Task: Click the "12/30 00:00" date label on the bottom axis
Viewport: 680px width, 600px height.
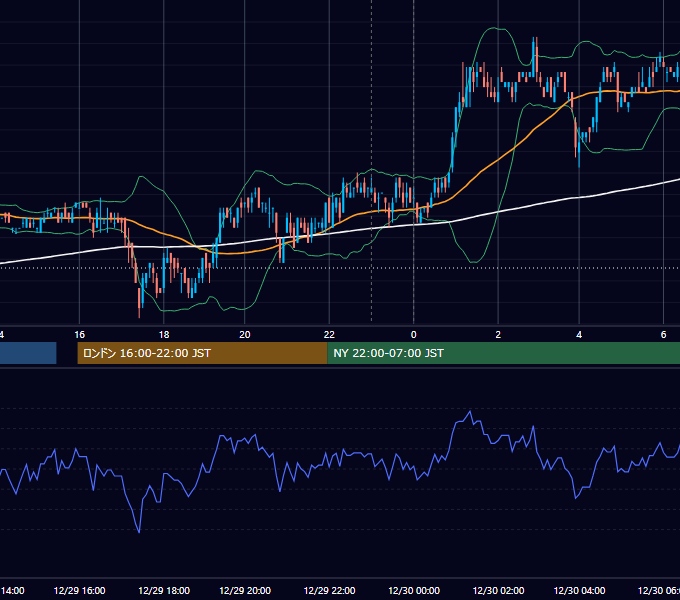Action: (414, 590)
